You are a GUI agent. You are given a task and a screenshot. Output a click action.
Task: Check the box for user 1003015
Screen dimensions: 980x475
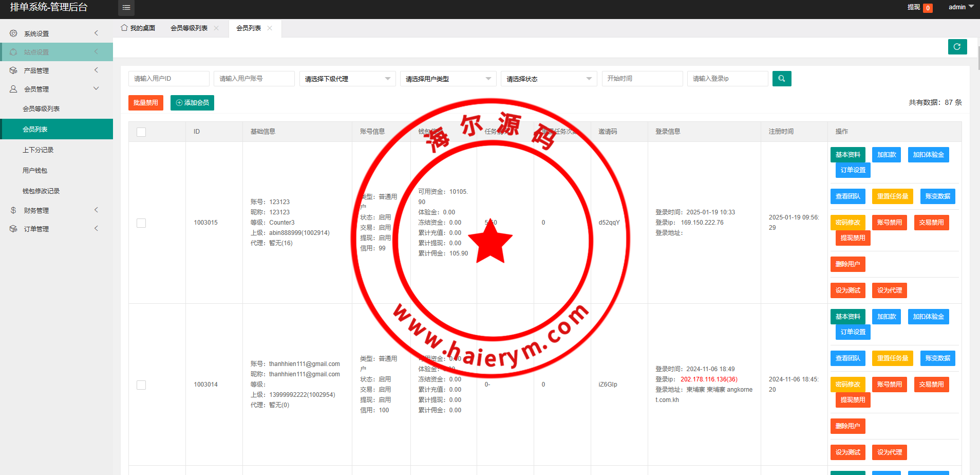[x=141, y=223]
